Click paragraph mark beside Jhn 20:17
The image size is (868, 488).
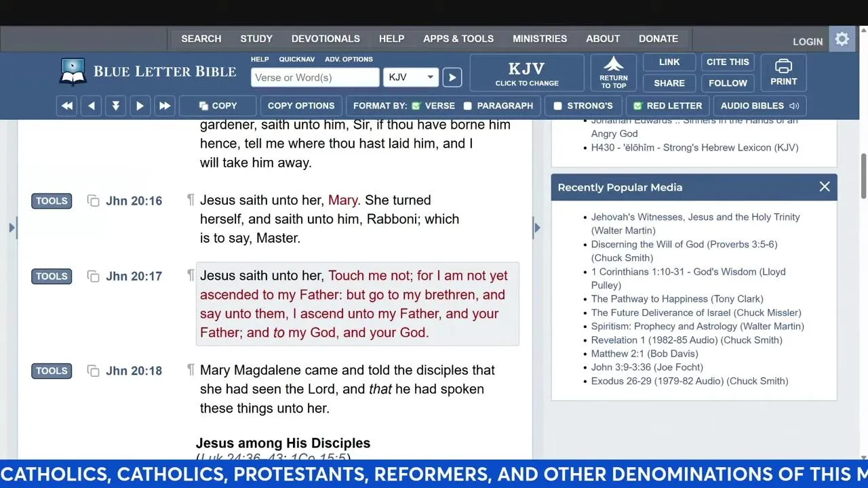[191, 275]
